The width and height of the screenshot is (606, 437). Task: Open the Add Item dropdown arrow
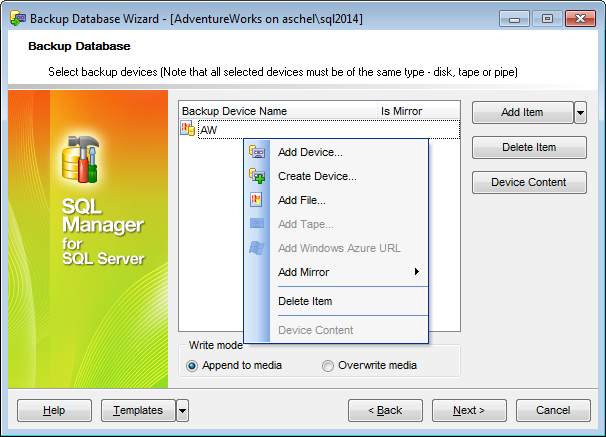pos(580,112)
